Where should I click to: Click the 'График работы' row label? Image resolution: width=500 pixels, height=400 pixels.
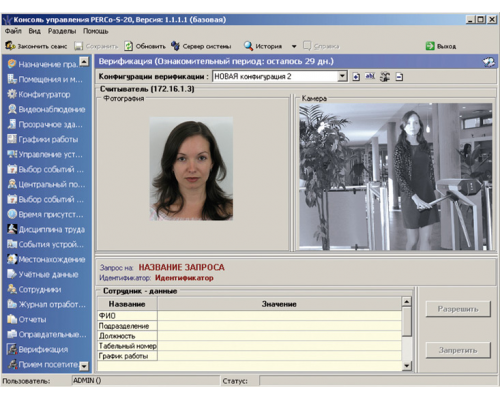[127, 356]
